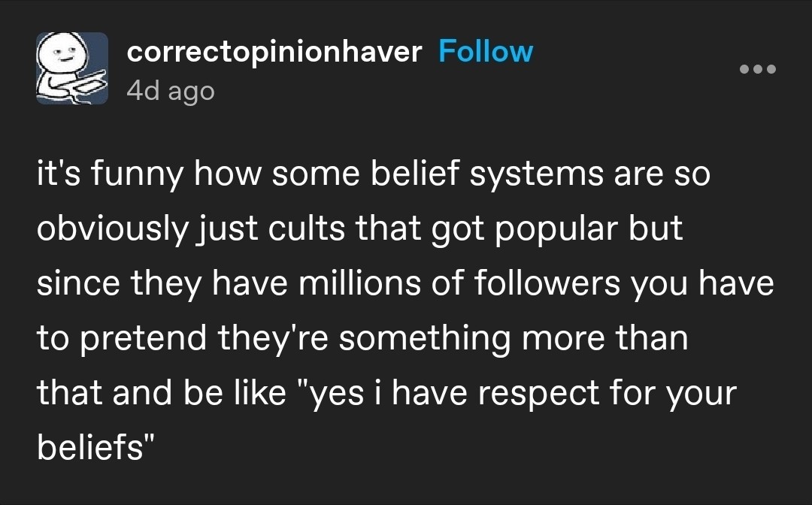
Task: Click the line mentioning millions of followers
Action: 404,282
